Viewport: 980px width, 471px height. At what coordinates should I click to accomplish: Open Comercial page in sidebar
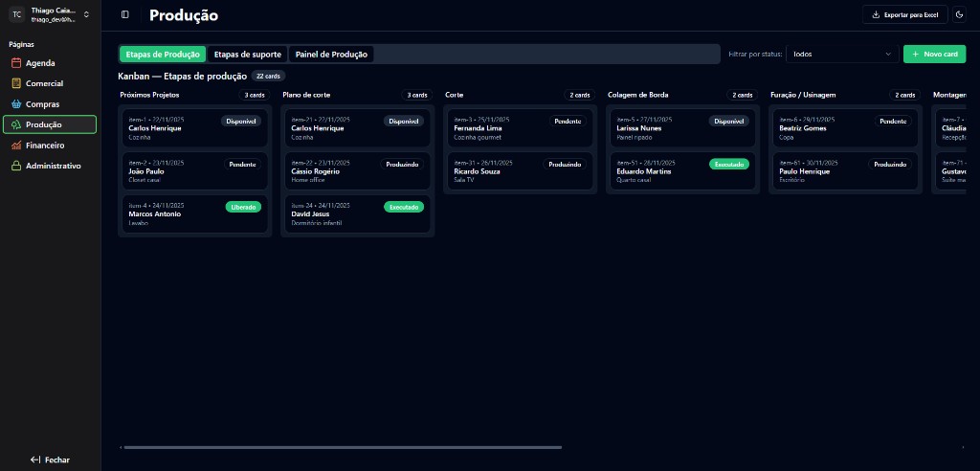[50, 83]
